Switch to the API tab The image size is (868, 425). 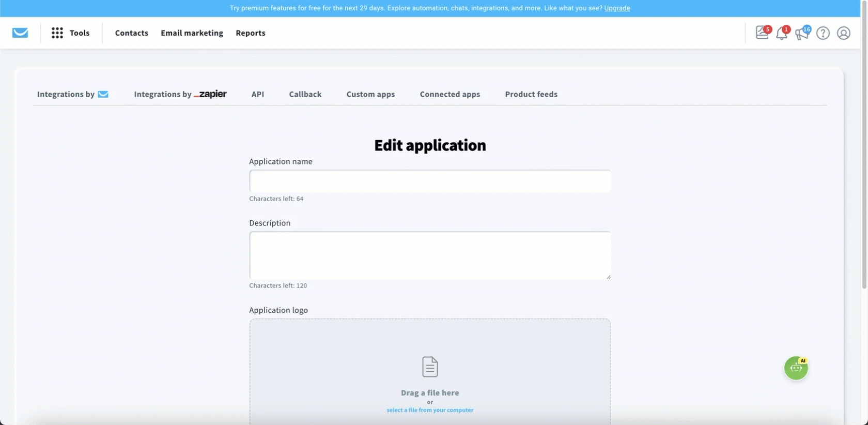[258, 94]
